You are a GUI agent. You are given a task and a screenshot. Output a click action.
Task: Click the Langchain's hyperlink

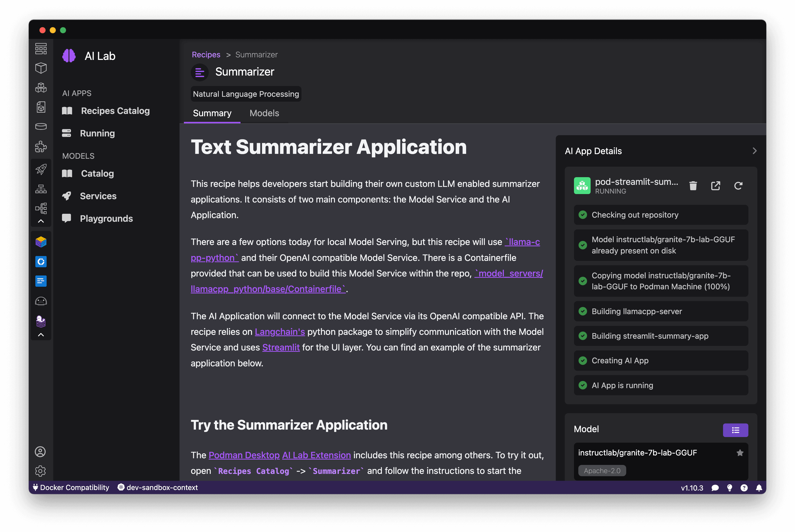tap(280, 331)
